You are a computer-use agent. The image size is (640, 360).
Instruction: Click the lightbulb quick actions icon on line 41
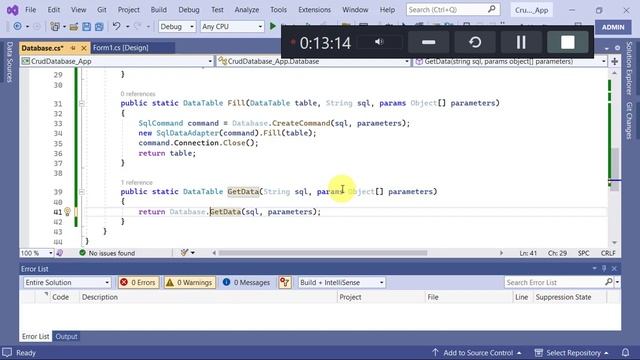[x=67, y=211]
